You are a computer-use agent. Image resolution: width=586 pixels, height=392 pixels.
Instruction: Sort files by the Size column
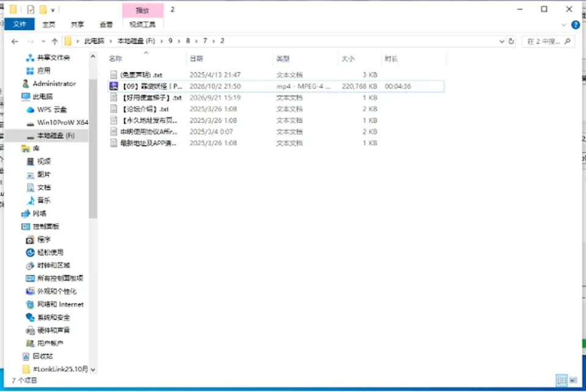[x=349, y=59]
